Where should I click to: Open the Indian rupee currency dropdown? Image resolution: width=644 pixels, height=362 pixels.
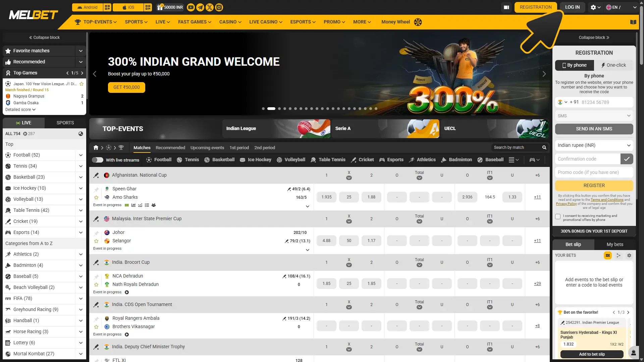point(594,145)
